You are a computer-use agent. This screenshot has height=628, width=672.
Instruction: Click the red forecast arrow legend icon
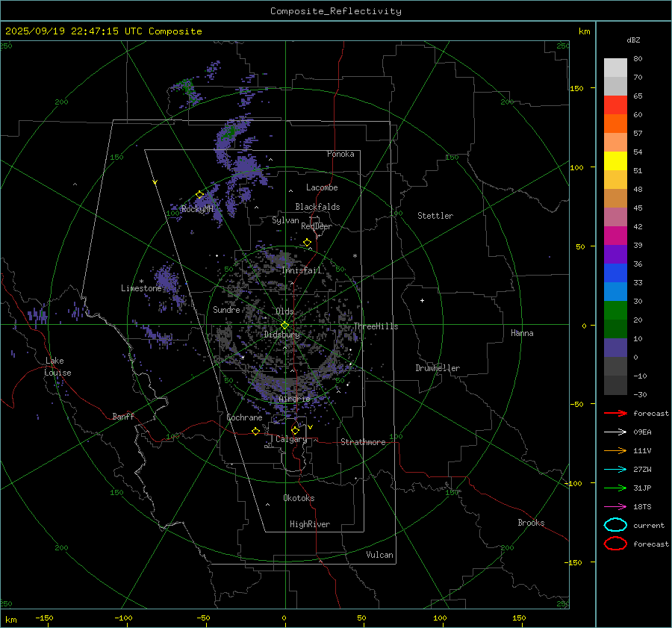(615, 413)
